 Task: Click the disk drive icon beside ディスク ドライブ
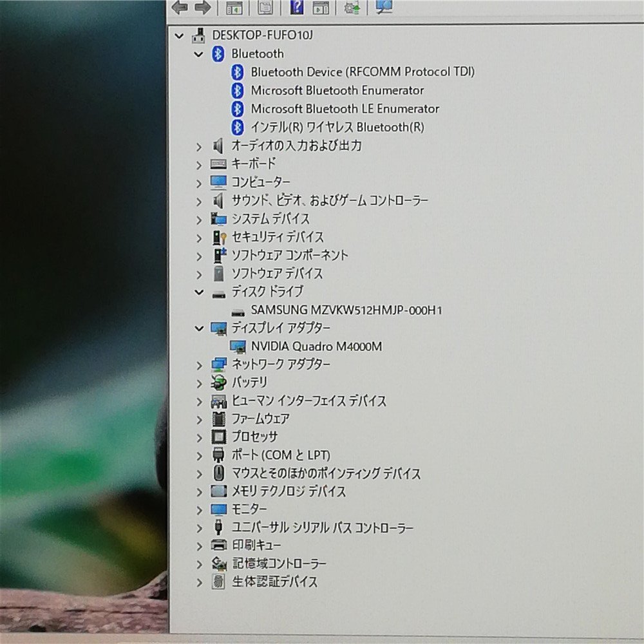coord(218,294)
